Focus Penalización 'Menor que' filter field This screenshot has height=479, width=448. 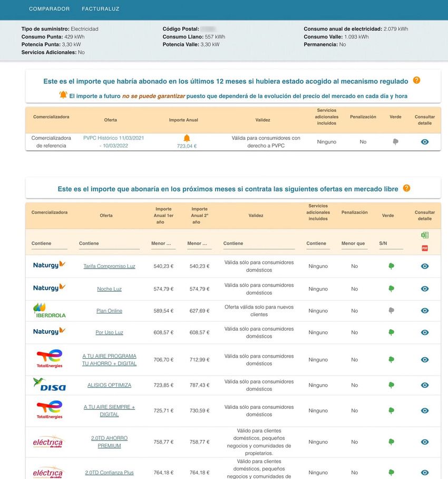(x=354, y=244)
